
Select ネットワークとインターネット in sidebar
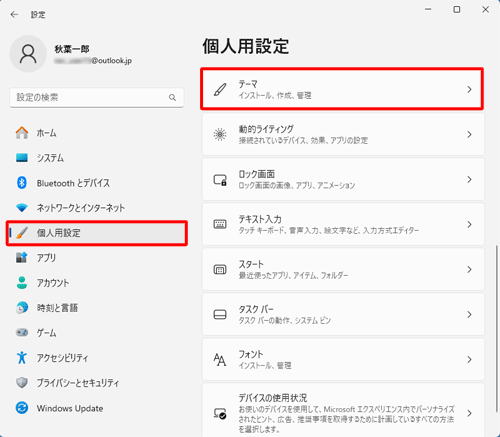(97, 208)
